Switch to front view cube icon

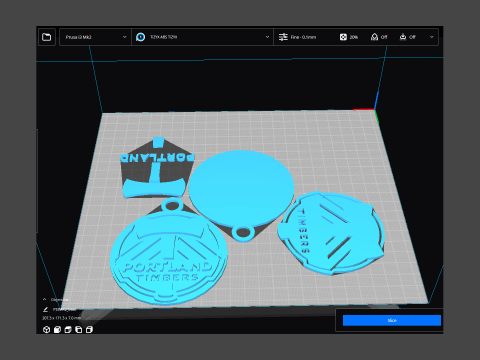coord(57,330)
